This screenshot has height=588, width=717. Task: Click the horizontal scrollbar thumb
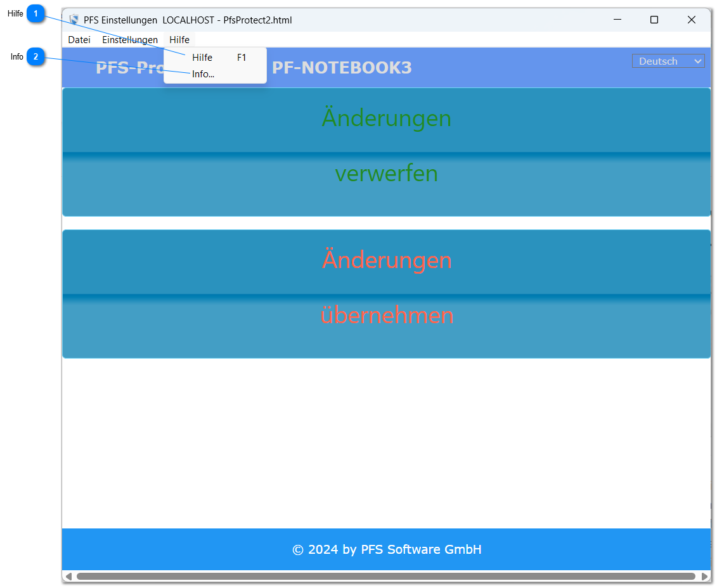pos(385,577)
